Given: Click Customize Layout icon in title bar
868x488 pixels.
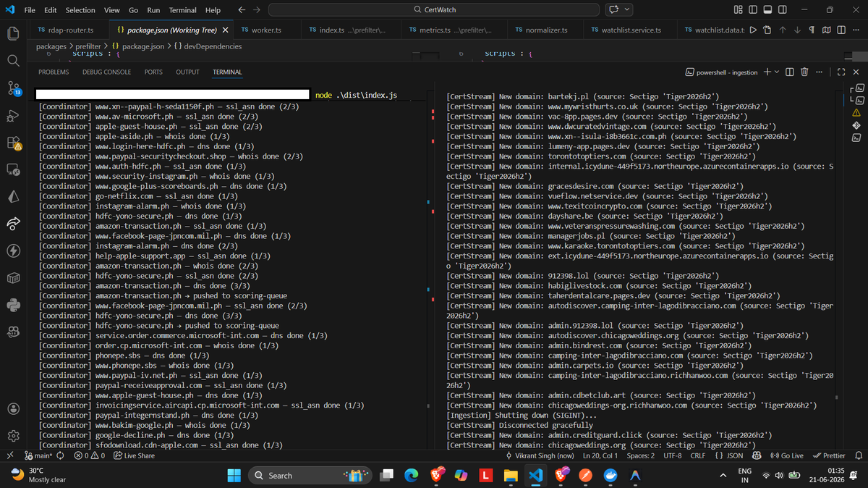Looking at the screenshot, I should [738, 10].
